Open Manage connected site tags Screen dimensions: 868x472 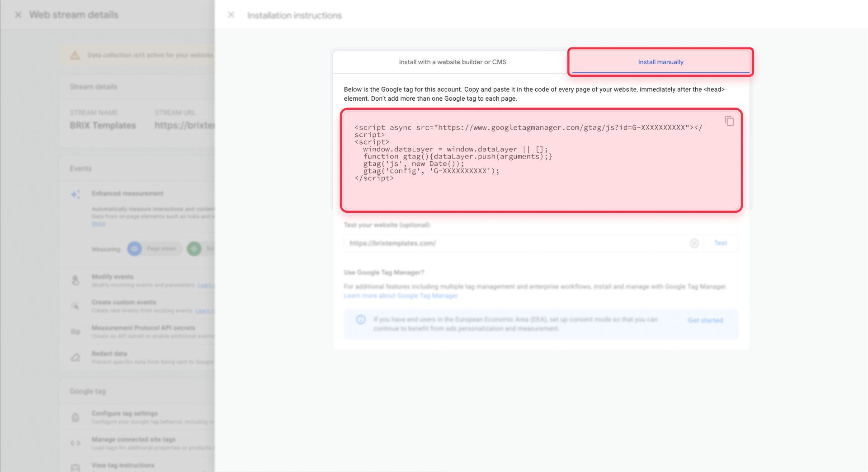(x=137, y=443)
